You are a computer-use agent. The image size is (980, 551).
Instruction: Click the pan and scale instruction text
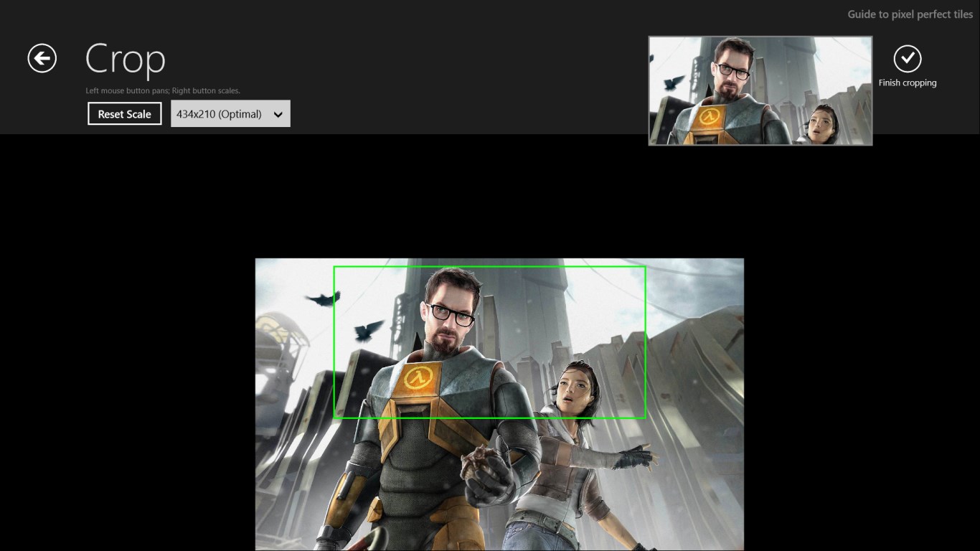(161, 90)
